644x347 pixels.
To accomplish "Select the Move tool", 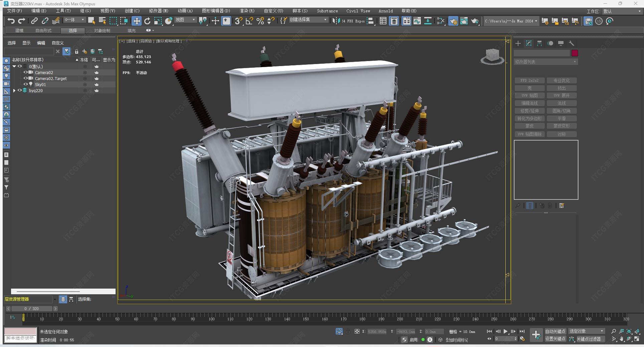I will [136, 21].
